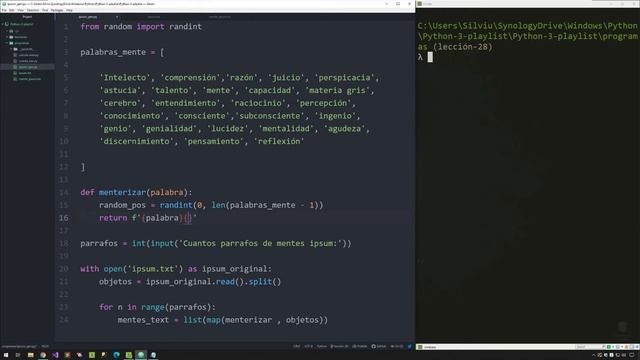
Task: Click 'randint' on the import line
Action: pos(185,27)
